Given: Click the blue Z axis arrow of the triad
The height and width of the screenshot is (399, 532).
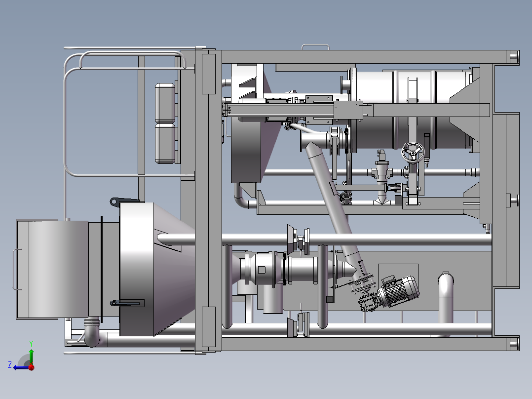Looking at the screenshot, I should coord(21,367).
